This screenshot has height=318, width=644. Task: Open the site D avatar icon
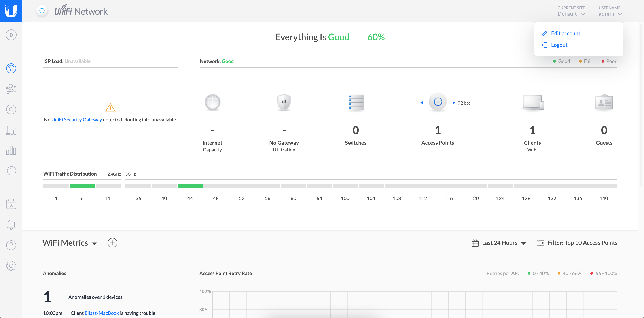pyautogui.click(x=11, y=35)
